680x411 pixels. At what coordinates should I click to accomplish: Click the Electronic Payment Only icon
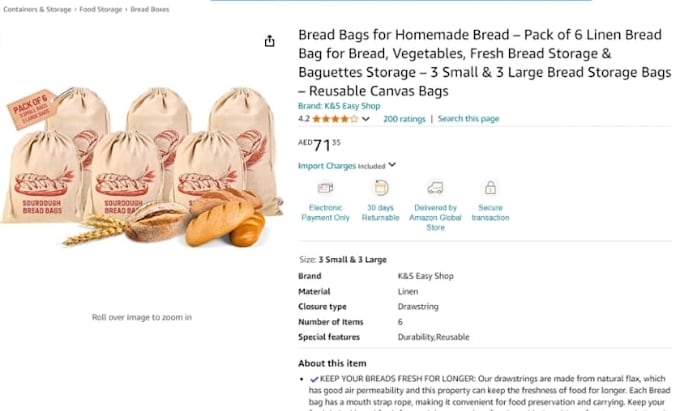point(325,188)
